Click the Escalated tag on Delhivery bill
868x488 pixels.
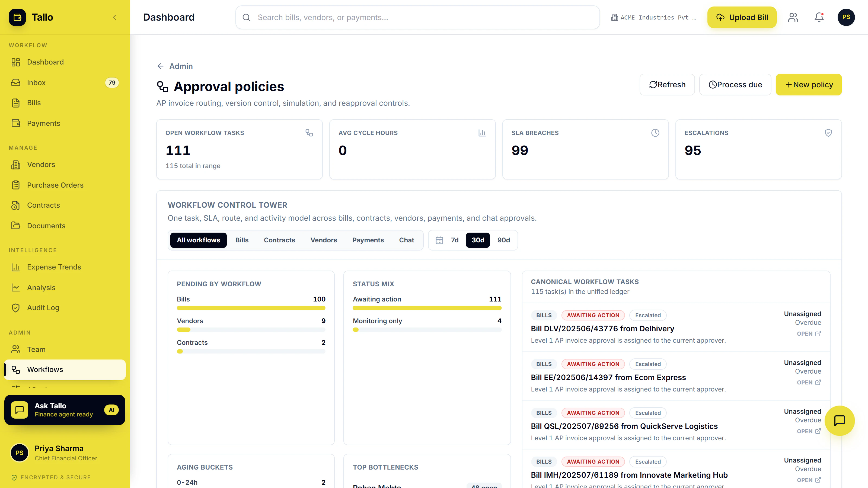coord(648,315)
